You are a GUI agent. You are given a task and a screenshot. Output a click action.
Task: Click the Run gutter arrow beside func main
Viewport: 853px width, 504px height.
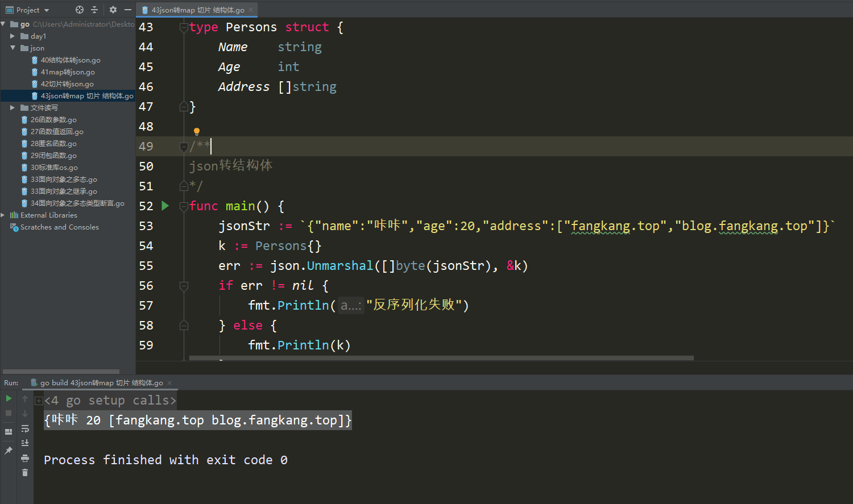click(x=165, y=206)
